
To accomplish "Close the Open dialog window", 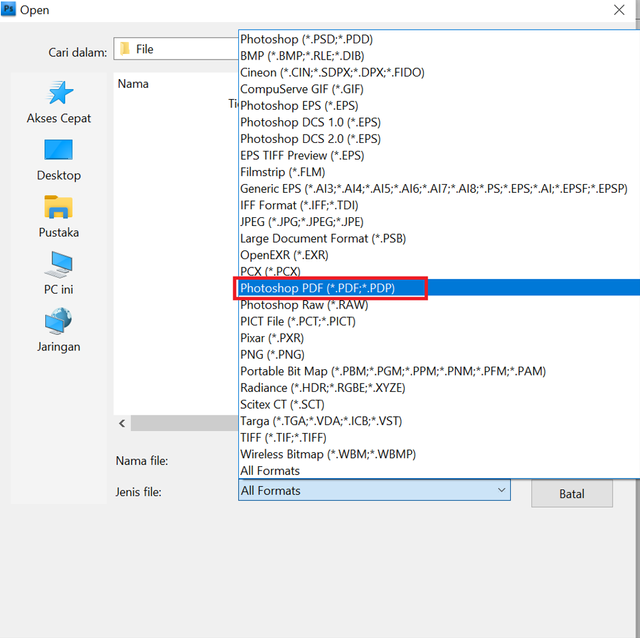I will coord(619,10).
